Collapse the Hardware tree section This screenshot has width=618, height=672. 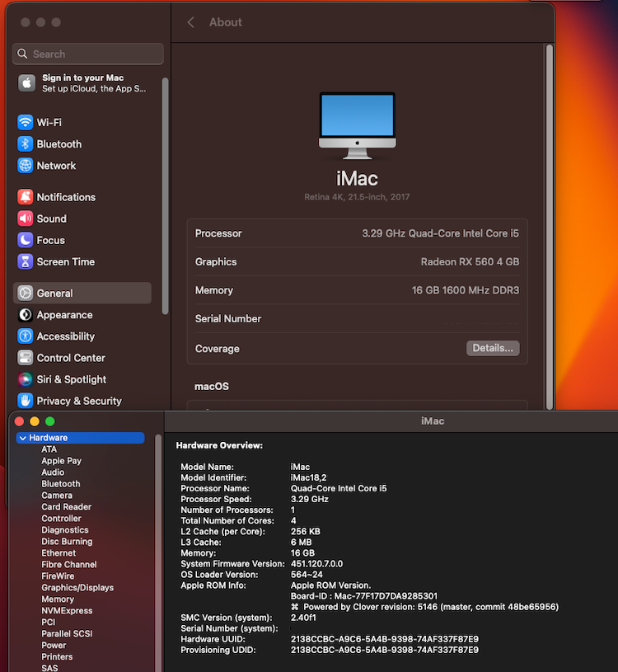(x=23, y=438)
